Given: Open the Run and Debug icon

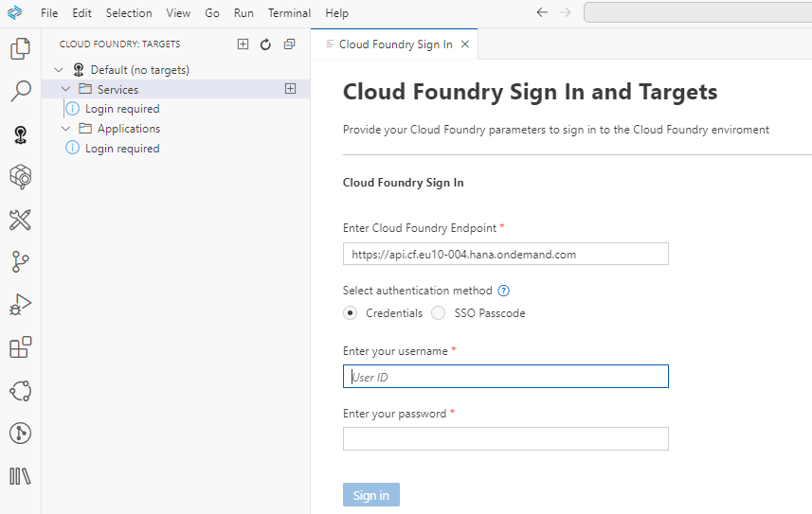Looking at the screenshot, I should [x=20, y=305].
